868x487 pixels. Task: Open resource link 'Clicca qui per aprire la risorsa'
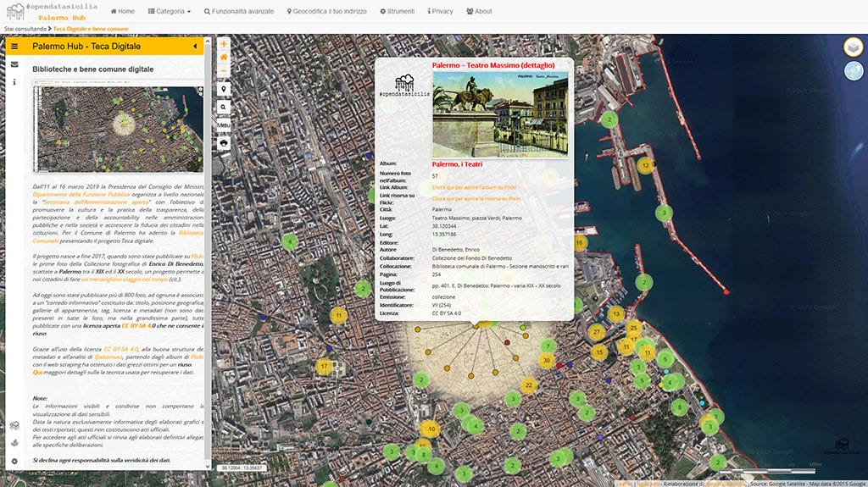[x=476, y=199]
